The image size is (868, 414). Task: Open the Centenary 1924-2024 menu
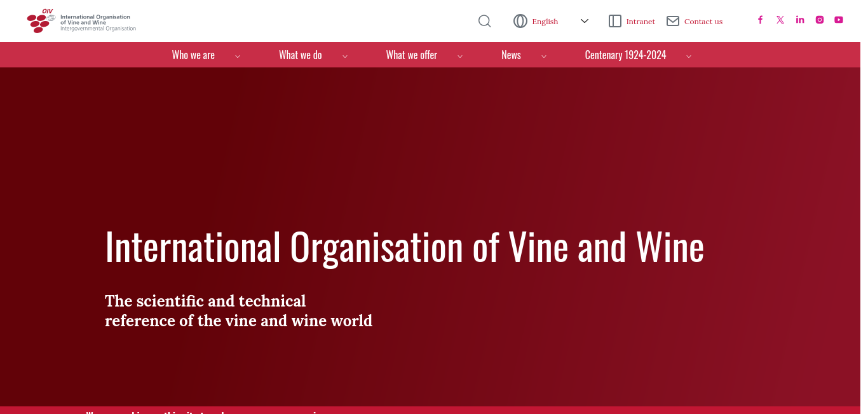point(625,55)
